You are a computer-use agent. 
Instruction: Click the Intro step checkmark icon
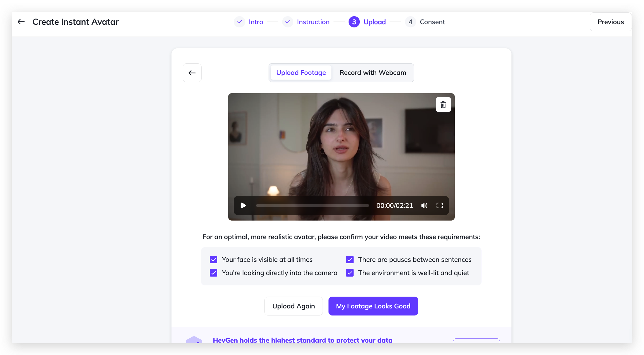[239, 22]
